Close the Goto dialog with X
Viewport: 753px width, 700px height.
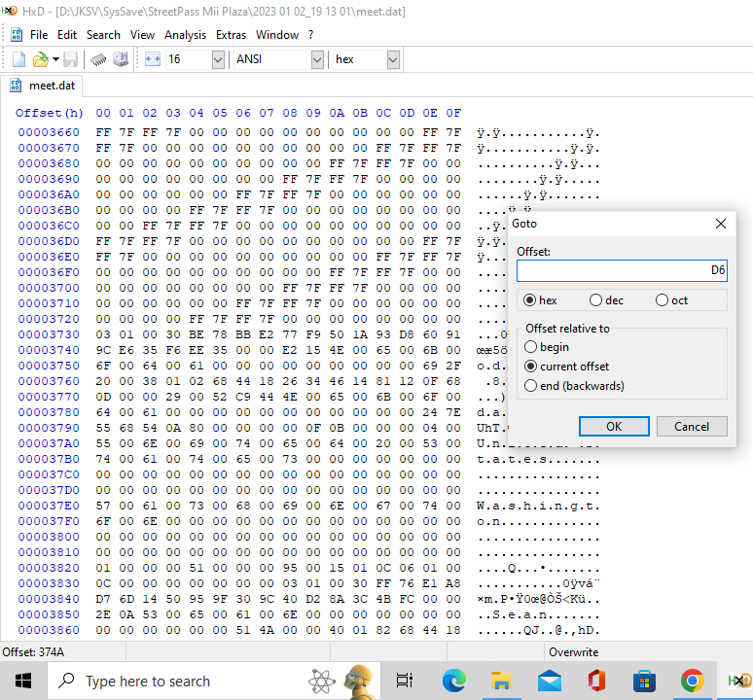(720, 224)
